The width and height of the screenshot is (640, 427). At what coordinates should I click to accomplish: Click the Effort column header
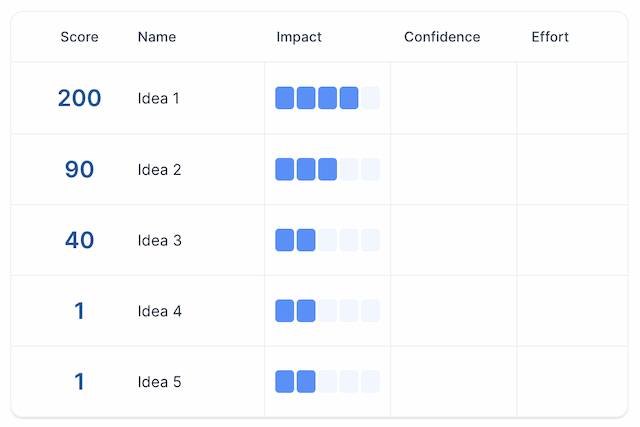[x=550, y=37]
